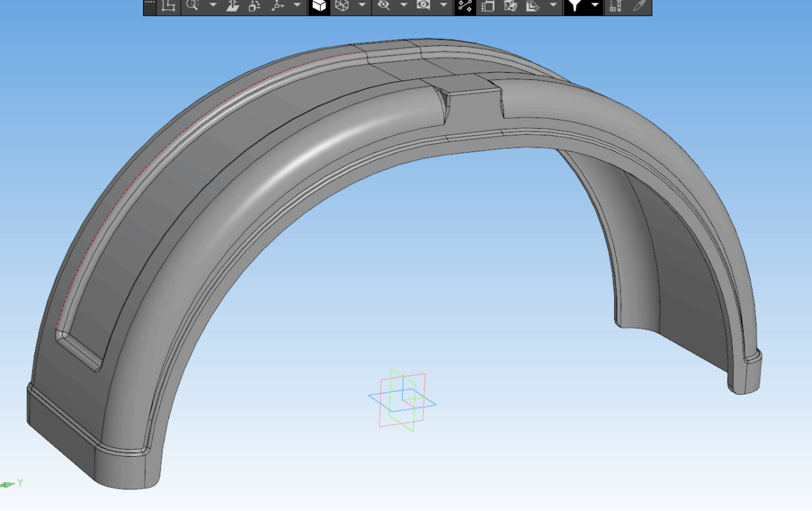Image resolution: width=812 pixels, height=511 pixels.
Task: Click the normal-to-plane view icon
Action: (233, 6)
